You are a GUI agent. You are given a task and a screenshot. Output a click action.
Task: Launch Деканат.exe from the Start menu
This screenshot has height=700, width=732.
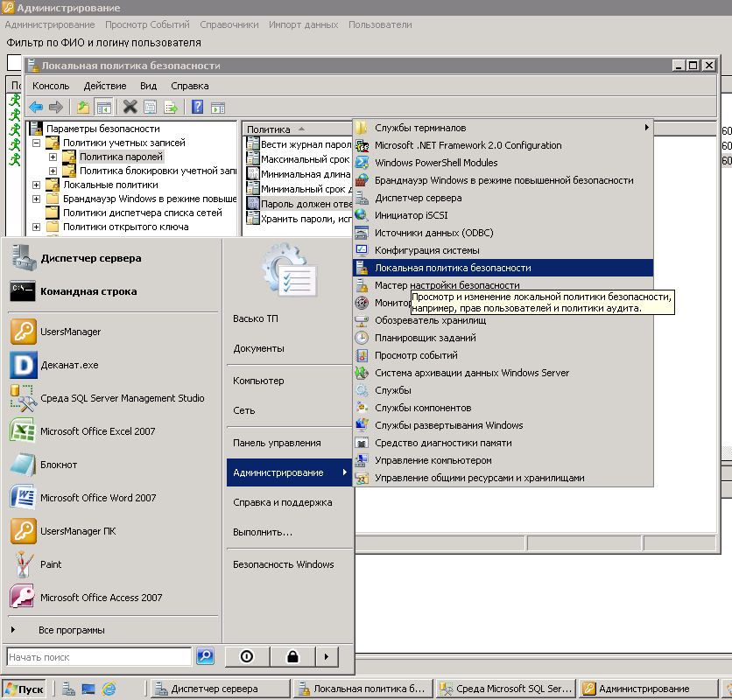pos(70,365)
